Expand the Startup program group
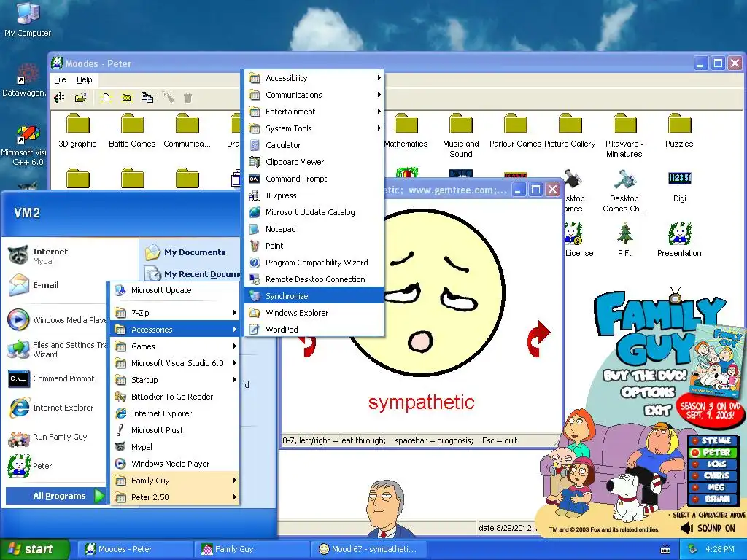Image resolution: width=747 pixels, height=560 pixels. coord(175,379)
